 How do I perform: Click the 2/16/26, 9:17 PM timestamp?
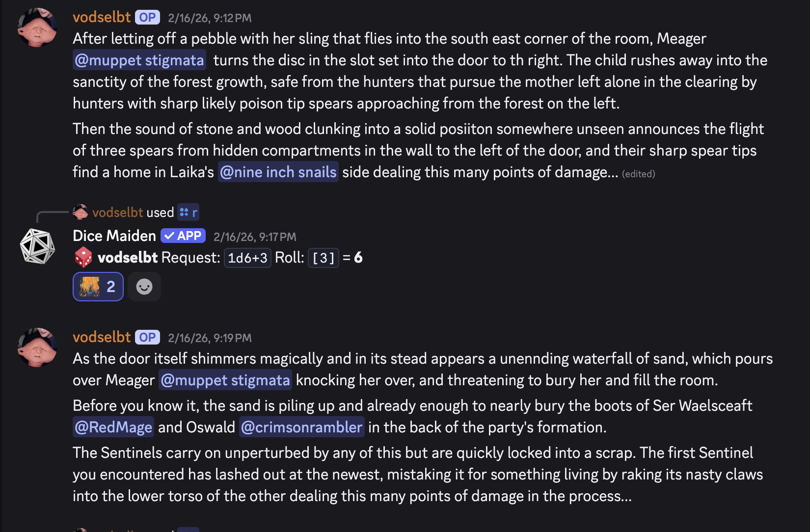tap(255, 237)
